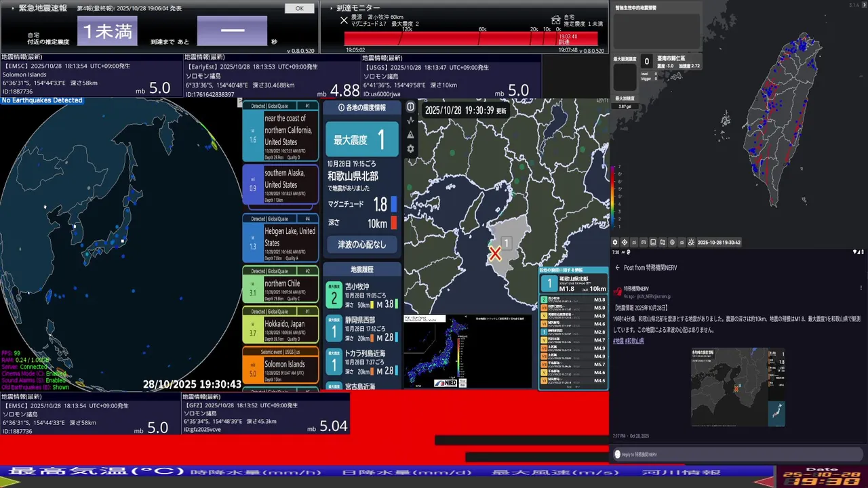The width and height of the screenshot is (868, 488).
Task: Click the X epicenter icon in the 到達モニター
Action: 344,20
